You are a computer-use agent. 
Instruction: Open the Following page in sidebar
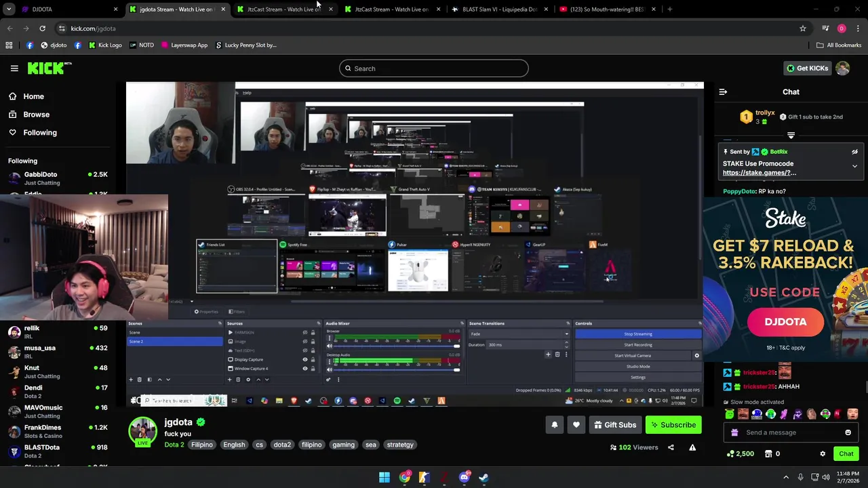tap(40, 133)
